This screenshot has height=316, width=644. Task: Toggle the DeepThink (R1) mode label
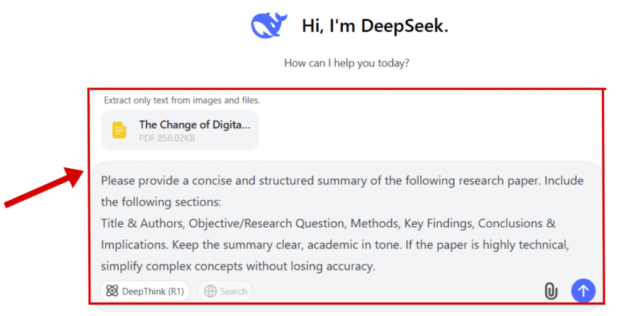153,291
